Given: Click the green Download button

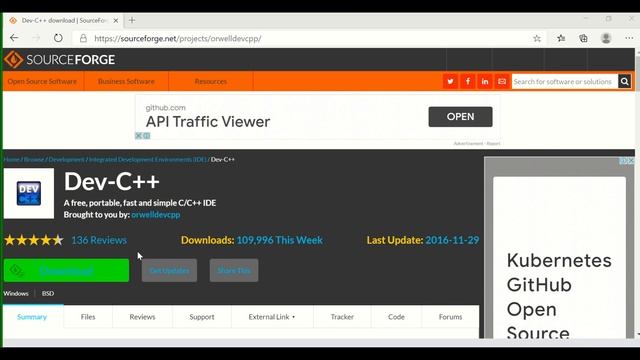Looking at the screenshot, I should [x=67, y=270].
